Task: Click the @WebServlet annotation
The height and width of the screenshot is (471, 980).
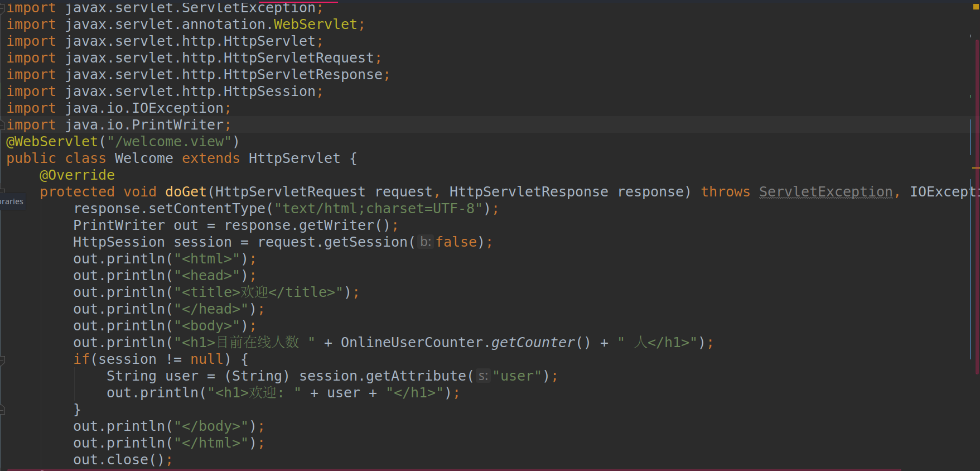Action: pyautogui.click(x=52, y=142)
